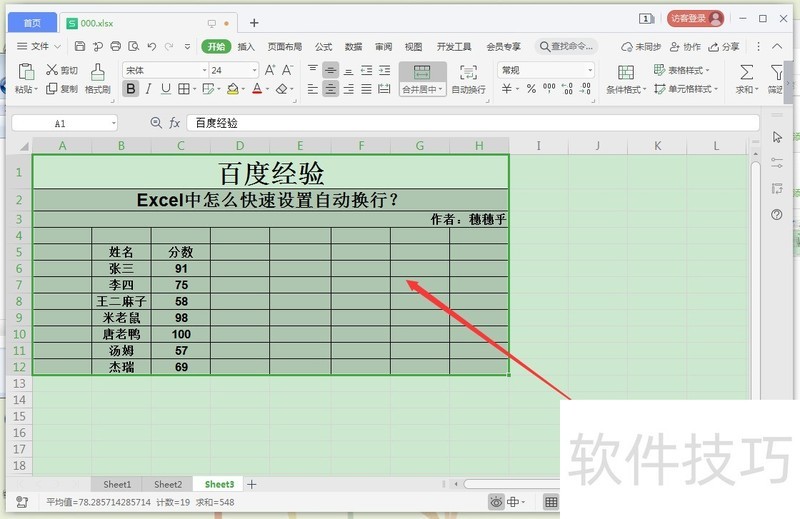800x519 pixels.
Task: Click the print icon in the quick toolbar
Action: (116, 46)
